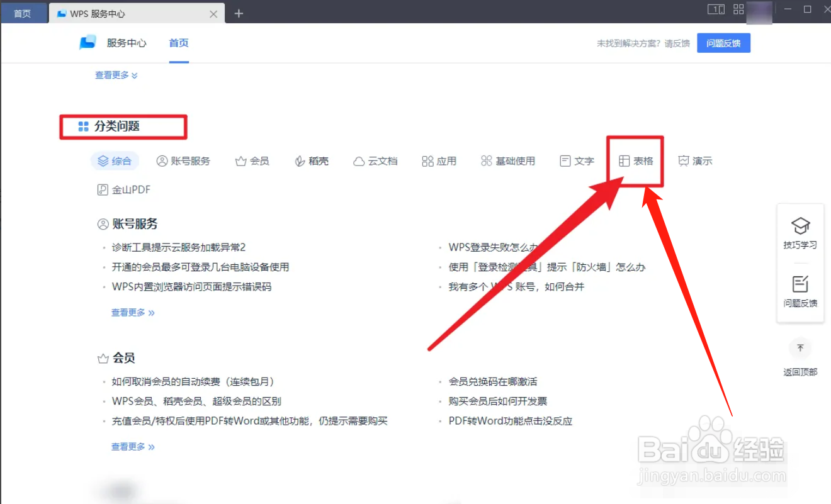Select the 综合 category tab
The image size is (831, 504).
115,161
